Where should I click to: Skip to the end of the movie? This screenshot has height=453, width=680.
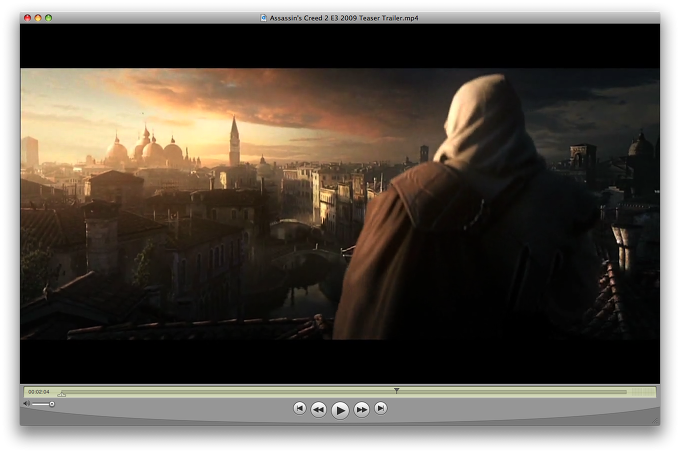[x=381, y=408]
